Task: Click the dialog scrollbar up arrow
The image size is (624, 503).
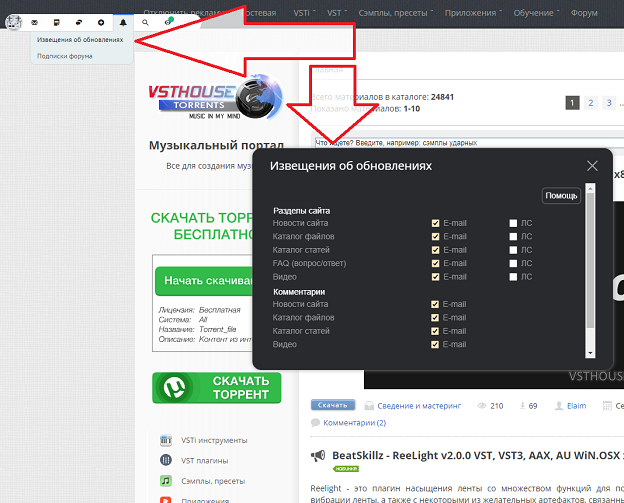Action: pos(591,188)
